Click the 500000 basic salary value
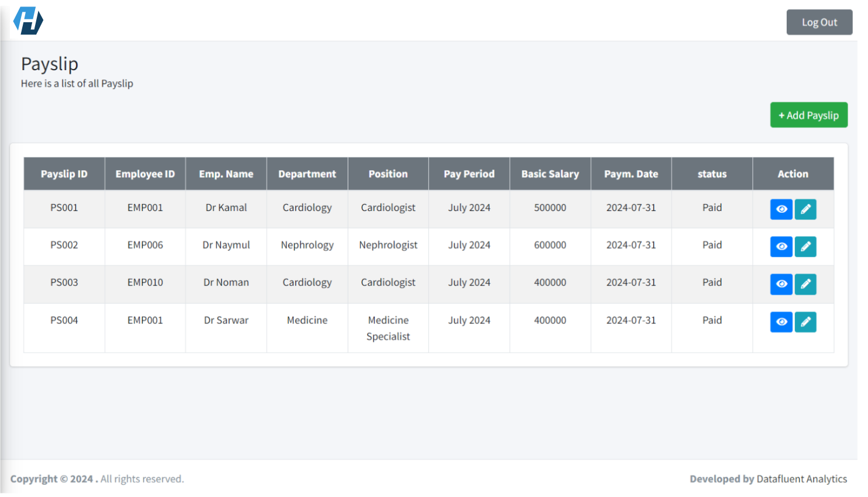868x497 pixels. click(x=550, y=208)
